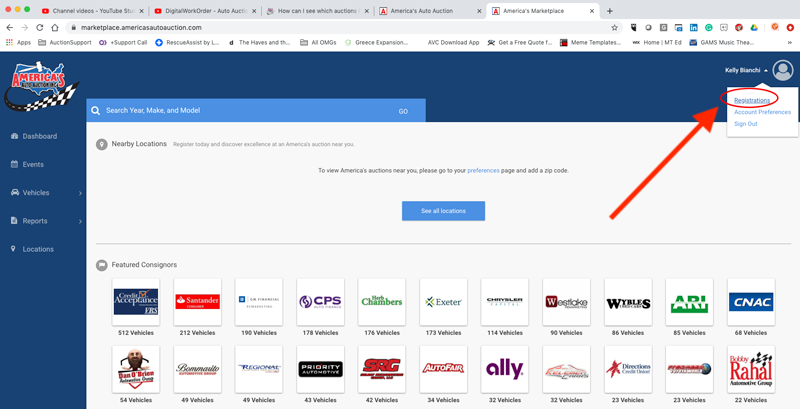The image size is (800, 409).
Task: Show more bookmarks chevron
Action: [790, 43]
